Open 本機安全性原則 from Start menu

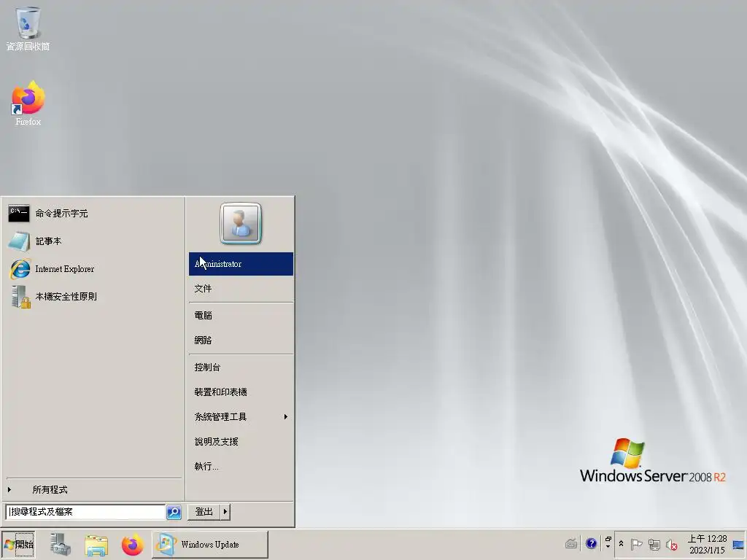pos(93,297)
